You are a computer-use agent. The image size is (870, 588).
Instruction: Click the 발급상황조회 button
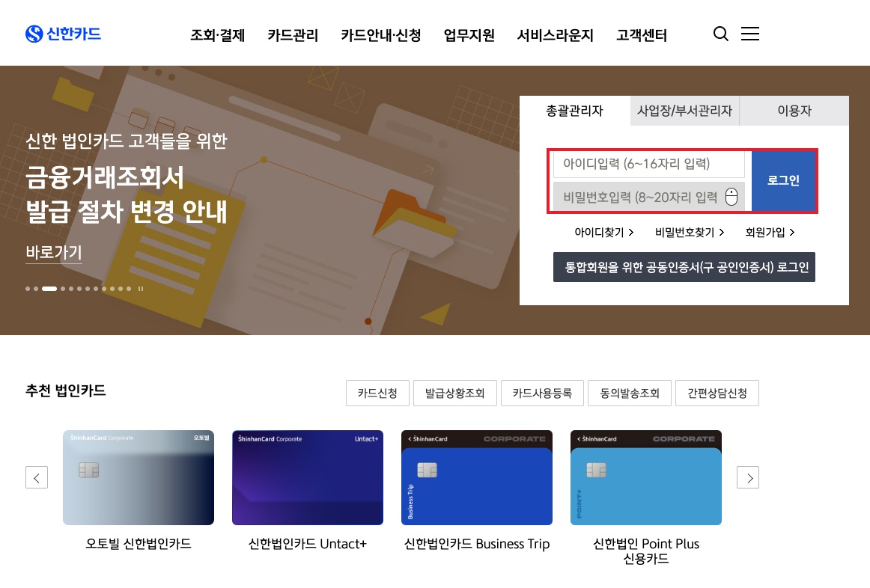pos(455,393)
